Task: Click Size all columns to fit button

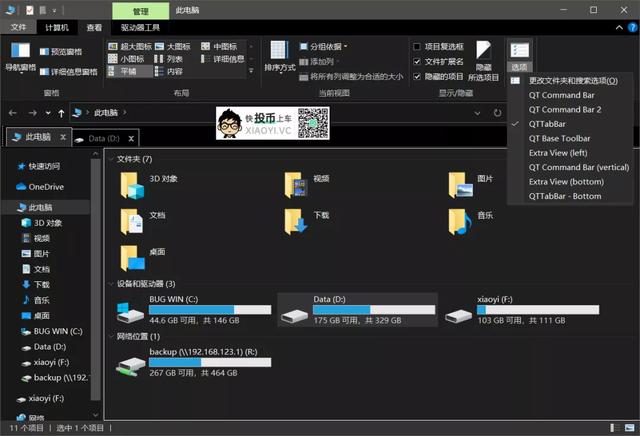Action: pyautogui.click(x=351, y=76)
